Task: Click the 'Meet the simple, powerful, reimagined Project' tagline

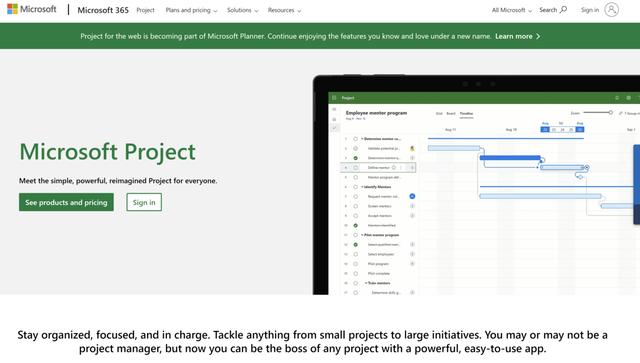Action: (x=118, y=180)
